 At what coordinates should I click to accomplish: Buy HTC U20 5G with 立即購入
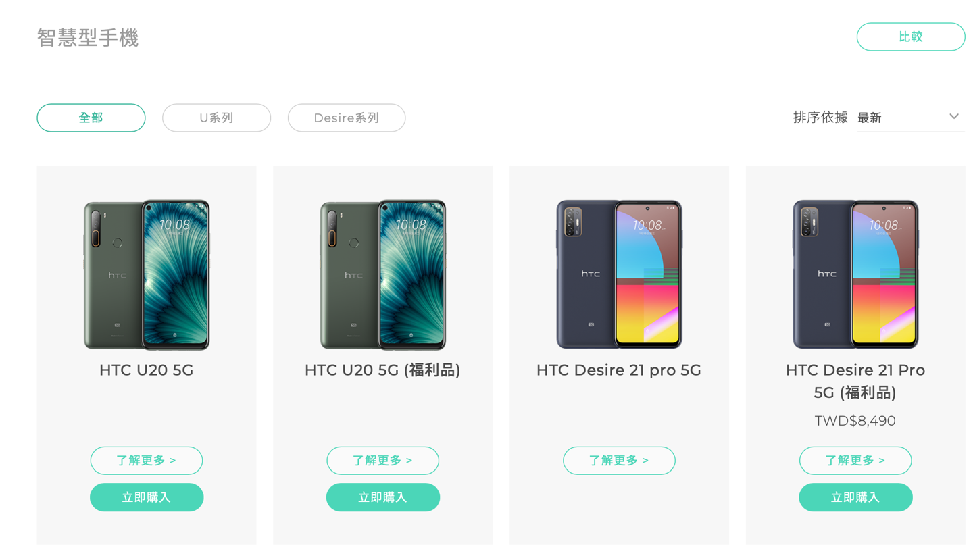click(x=147, y=497)
